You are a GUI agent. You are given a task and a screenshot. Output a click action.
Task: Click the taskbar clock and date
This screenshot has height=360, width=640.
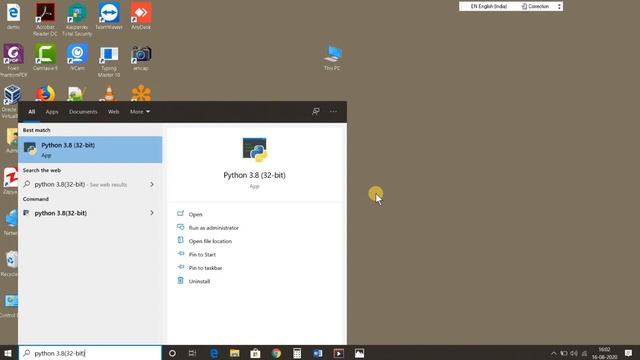[x=604, y=353]
